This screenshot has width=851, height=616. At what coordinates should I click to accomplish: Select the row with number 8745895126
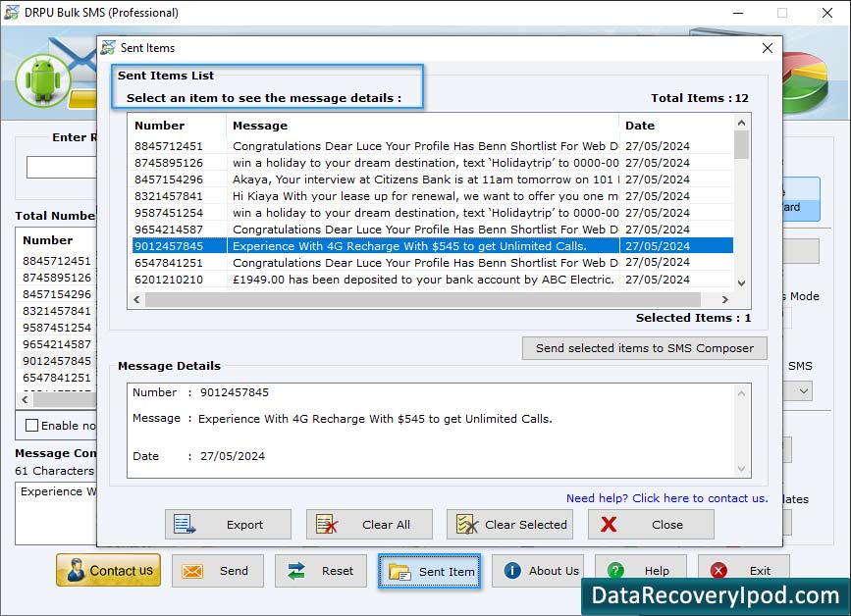(433, 163)
